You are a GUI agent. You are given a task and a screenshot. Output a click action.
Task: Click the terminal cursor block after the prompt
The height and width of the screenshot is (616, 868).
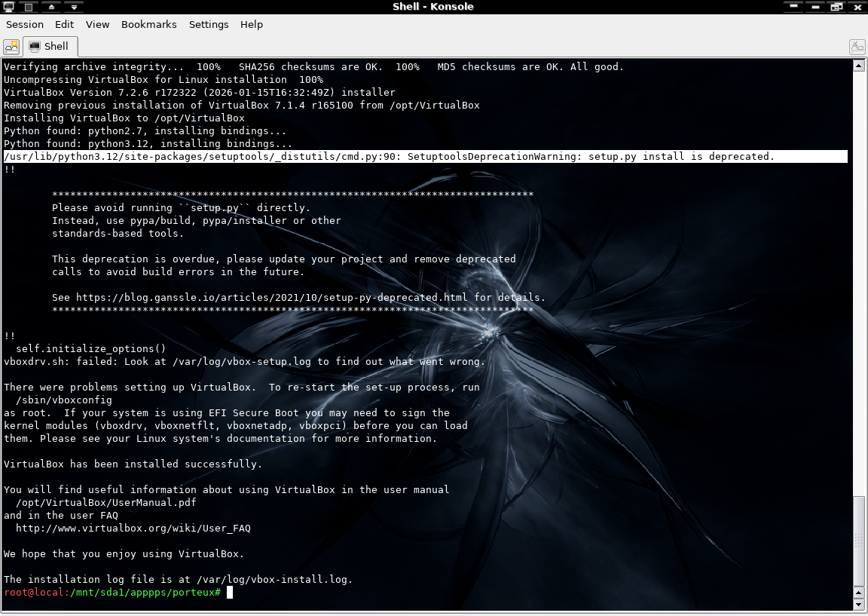pos(230,593)
